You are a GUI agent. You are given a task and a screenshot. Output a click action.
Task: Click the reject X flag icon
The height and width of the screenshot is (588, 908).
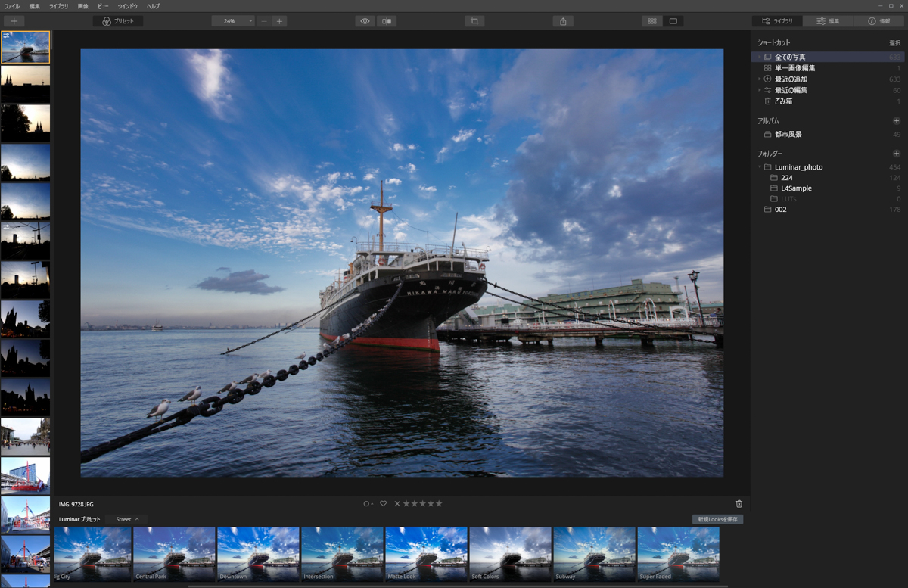point(397,504)
